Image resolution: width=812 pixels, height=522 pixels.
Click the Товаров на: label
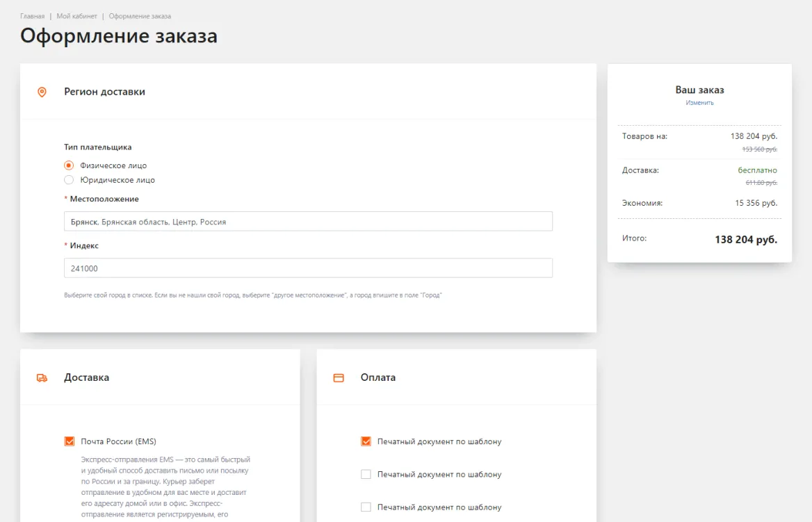(644, 136)
